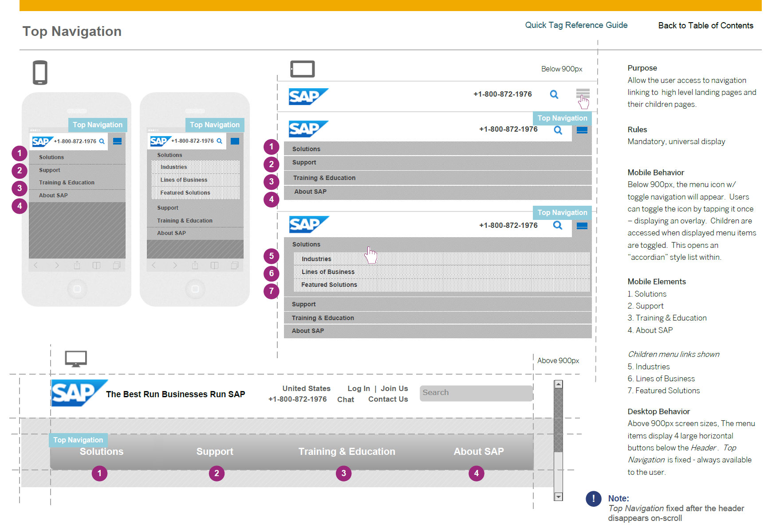
Task: Click SAP logo in bottom tablet mockup
Action: pos(309,224)
